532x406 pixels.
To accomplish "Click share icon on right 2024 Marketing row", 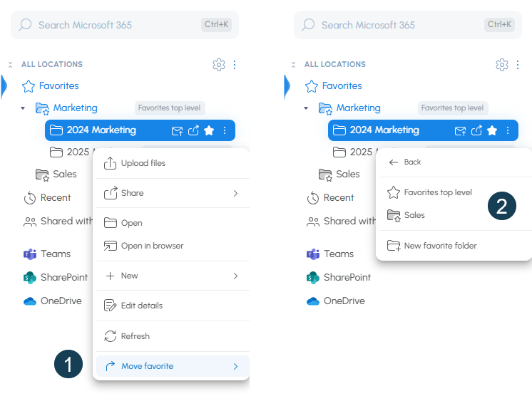I will 476,130.
